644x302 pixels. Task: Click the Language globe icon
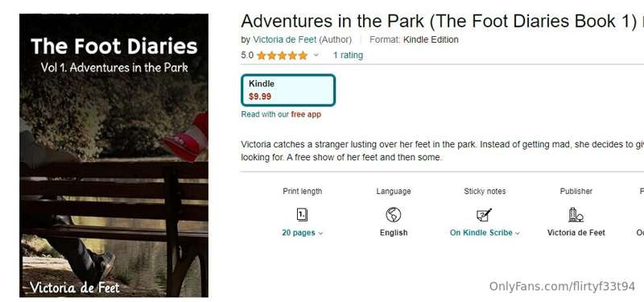click(394, 214)
